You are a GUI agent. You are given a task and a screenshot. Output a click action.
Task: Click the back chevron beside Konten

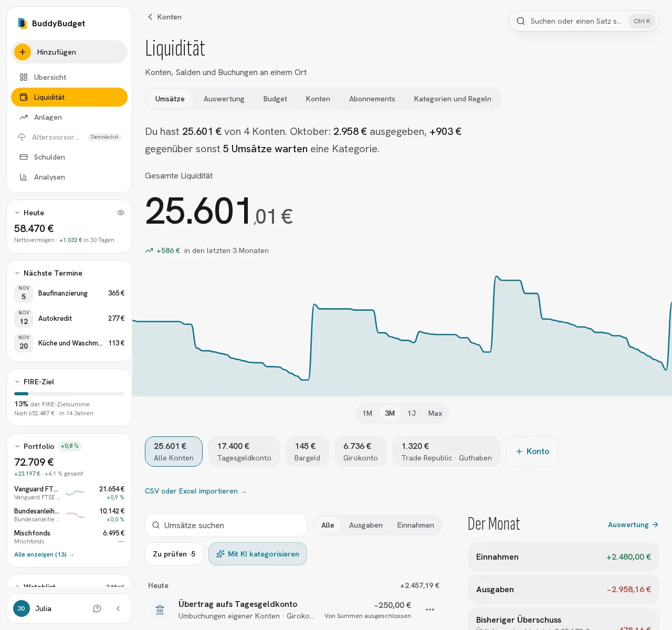pyautogui.click(x=150, y=17)
